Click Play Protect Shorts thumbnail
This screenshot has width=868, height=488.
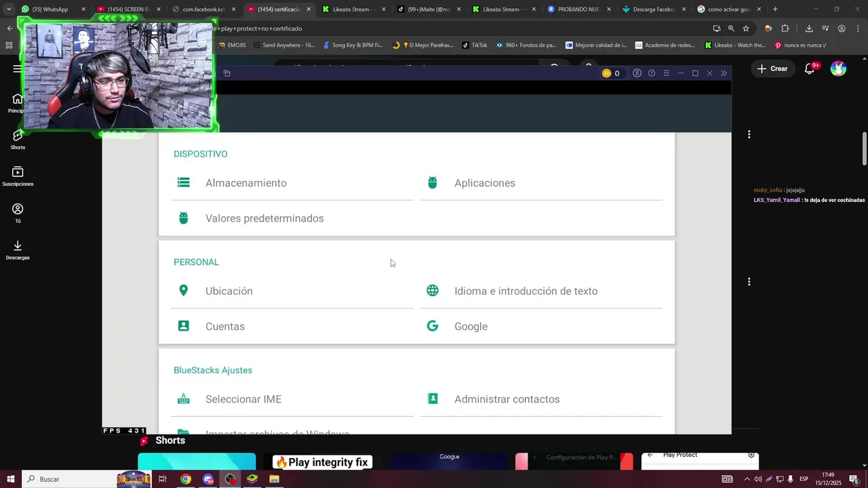coord(700,462)
